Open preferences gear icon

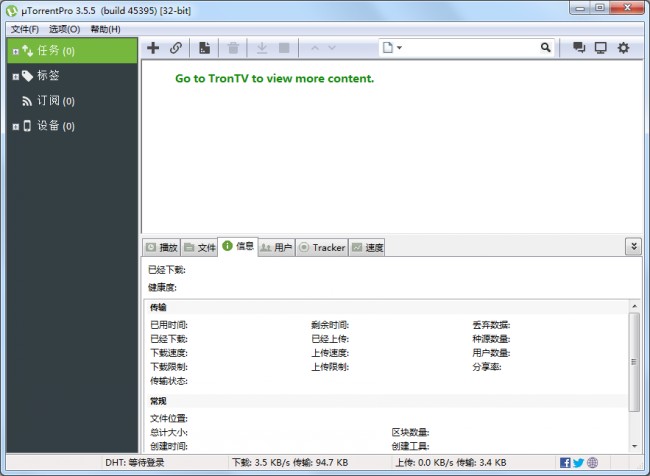click(x=623, y=48)
